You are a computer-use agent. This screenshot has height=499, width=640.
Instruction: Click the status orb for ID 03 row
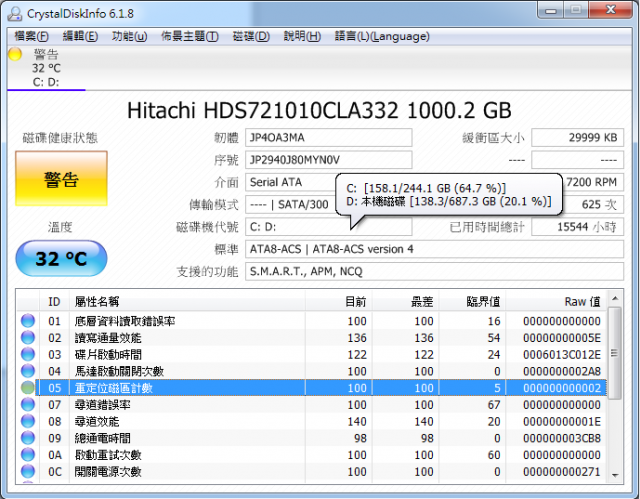(28, 354)
